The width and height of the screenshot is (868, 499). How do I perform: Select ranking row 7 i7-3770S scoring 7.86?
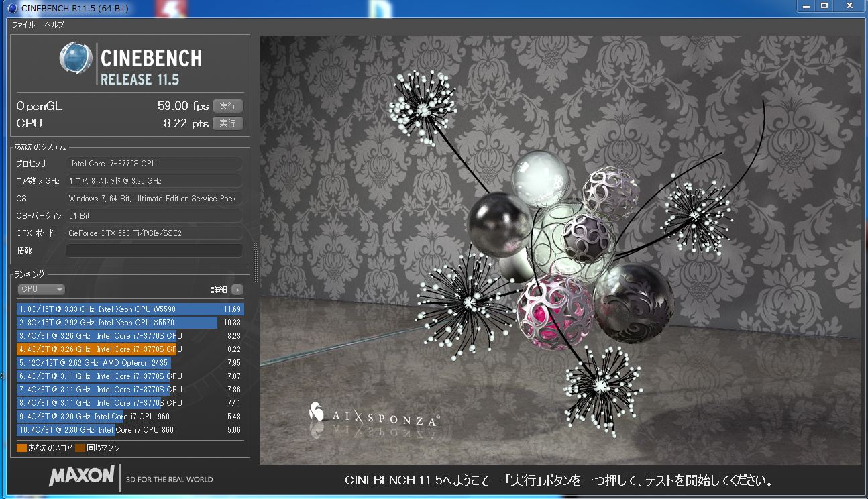click(130, 390)
